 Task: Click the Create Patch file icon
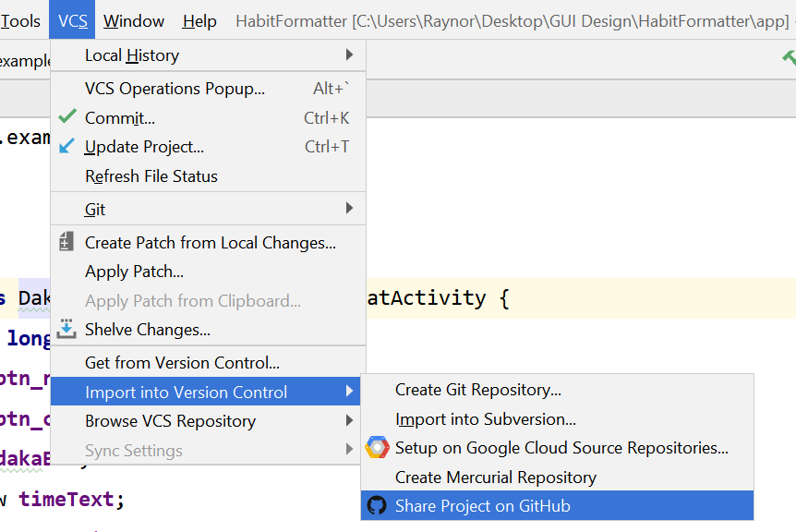tap(66, 242)
